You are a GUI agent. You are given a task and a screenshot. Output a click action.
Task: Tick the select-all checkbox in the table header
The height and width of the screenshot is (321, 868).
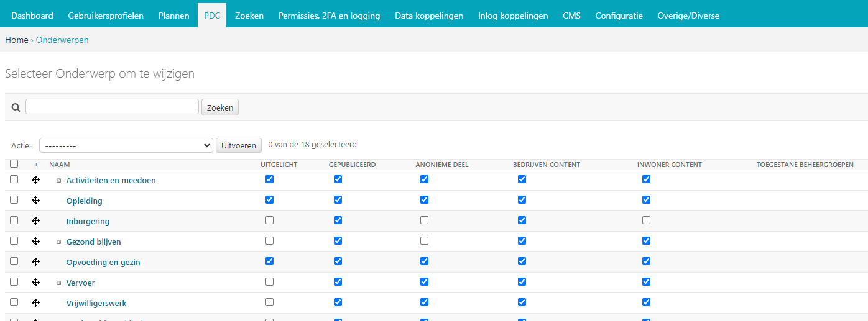click(14, 164)
